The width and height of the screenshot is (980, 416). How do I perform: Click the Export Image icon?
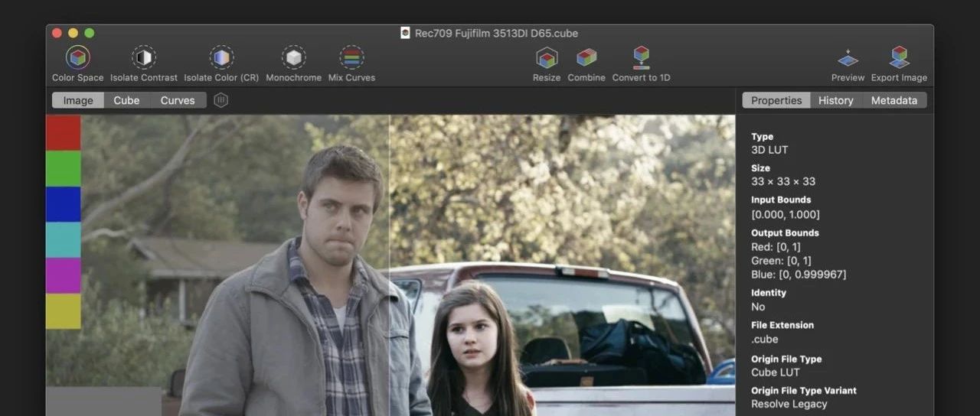coord(899,58)
